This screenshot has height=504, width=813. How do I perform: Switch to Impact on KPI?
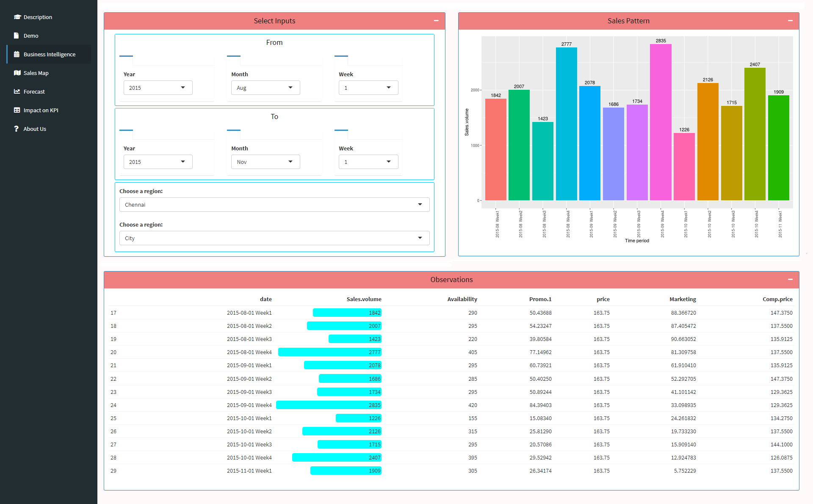tap(49, 110)
